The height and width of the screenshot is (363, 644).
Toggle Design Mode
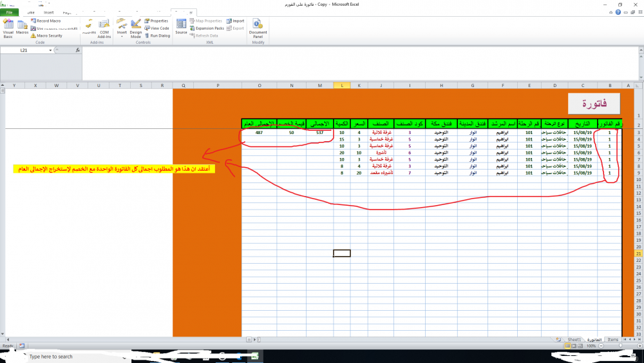click(x=135, y=28)
